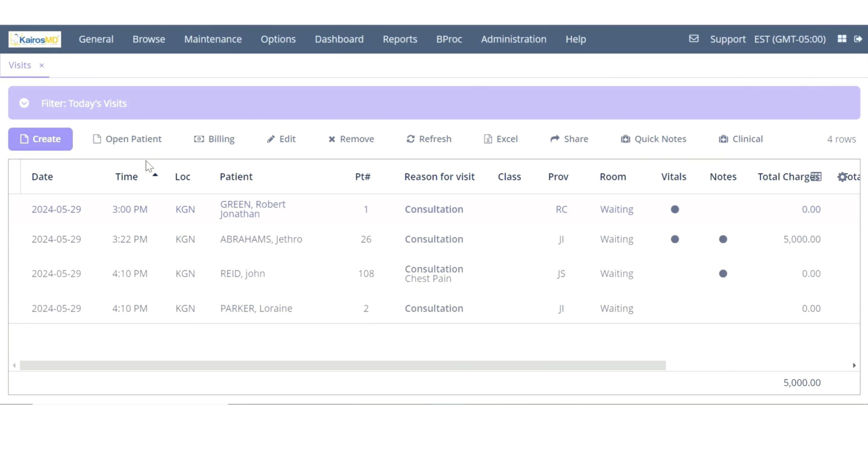The image size is (868, 473).
Task: Click the Vitals dot for GREEN, Robert
Action: (675, 209)
